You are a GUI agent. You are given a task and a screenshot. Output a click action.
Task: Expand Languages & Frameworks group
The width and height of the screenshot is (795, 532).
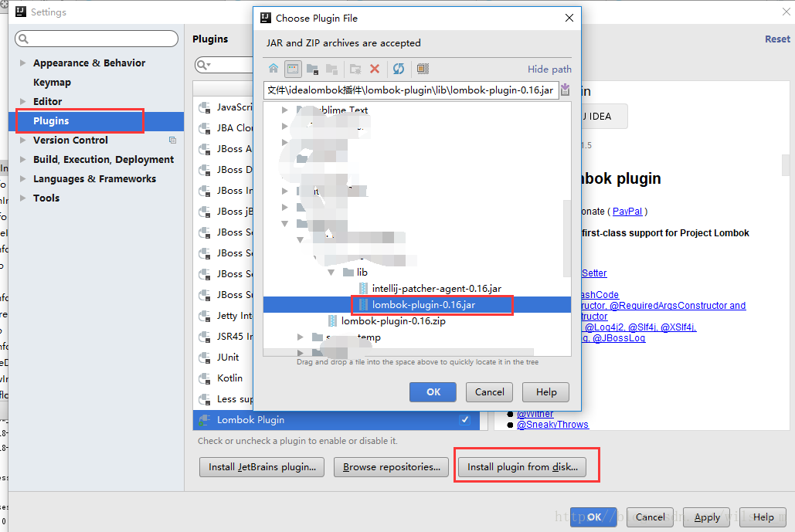pos(22,179)
